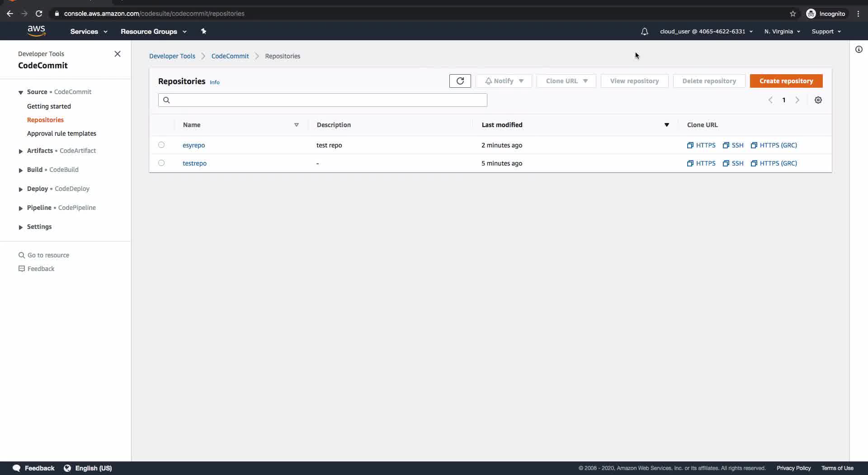Open the Notify dropdown
Viewport: 868px width, 475px height.
(504, 81)
